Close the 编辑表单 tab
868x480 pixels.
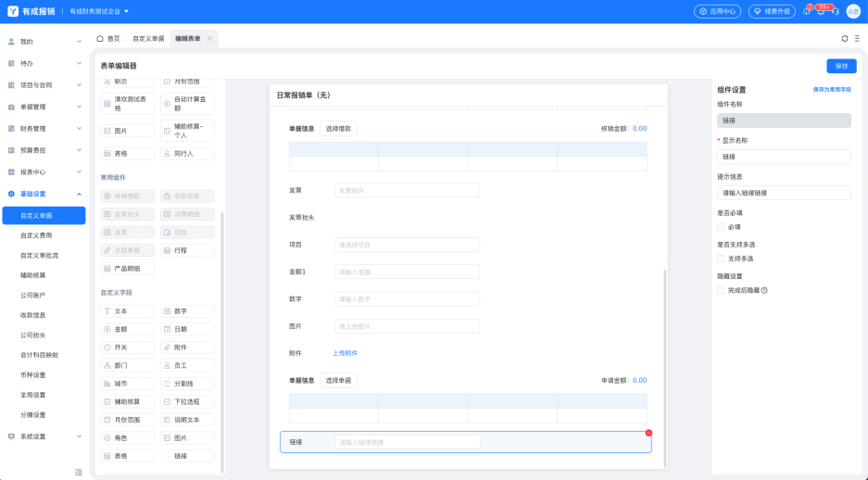pyautogui.click(x=209, y=39)
